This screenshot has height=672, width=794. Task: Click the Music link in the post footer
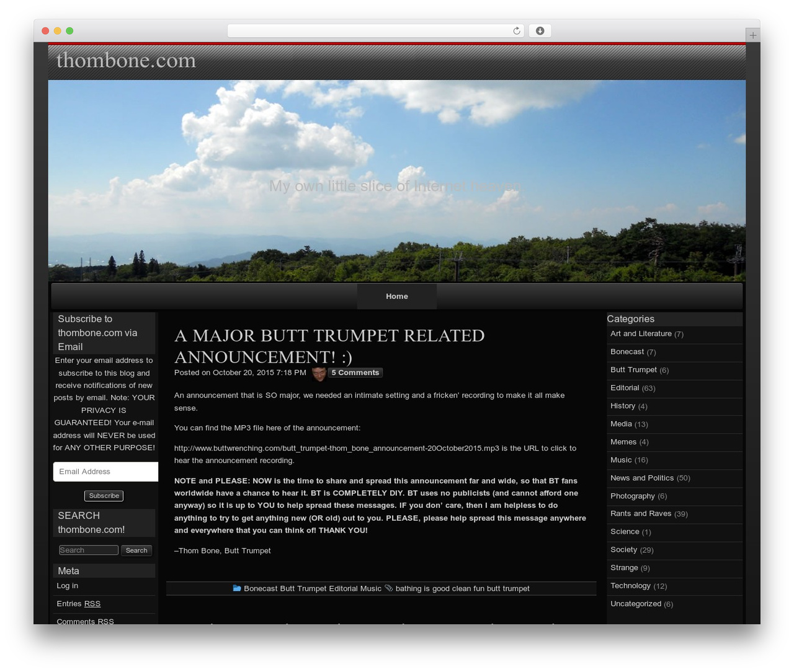click(371, 588)
